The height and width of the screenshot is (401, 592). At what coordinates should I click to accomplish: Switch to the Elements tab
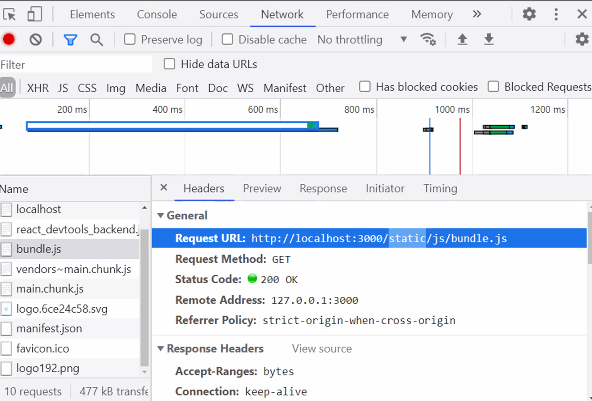pos(92,14)
